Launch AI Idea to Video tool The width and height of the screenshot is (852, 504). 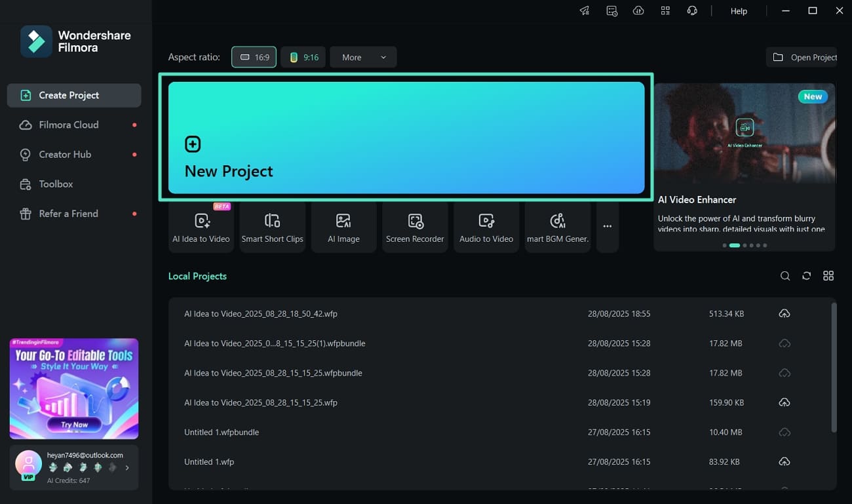click(201, 227)
